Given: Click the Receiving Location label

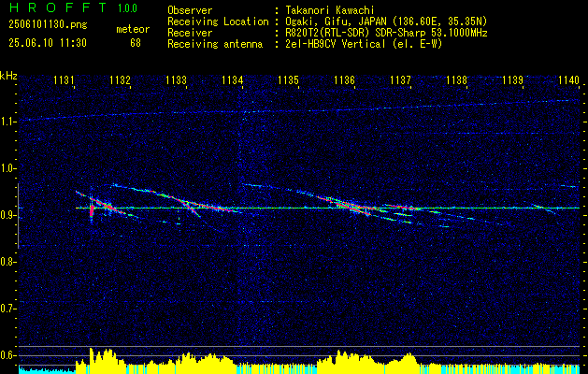Looking at the screenshot, I should click(218, 22).
